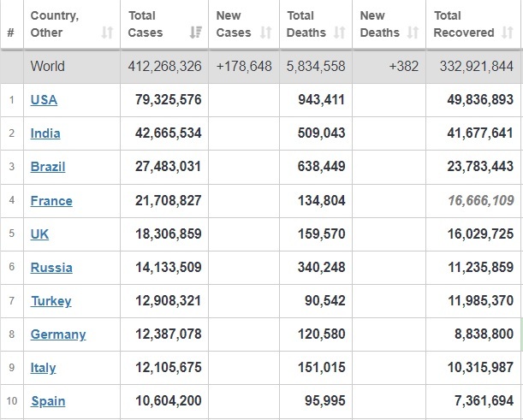The image size is (523, 420).
Task: Sort by Total Cases descending icon
Action: (x=196, y=33)
